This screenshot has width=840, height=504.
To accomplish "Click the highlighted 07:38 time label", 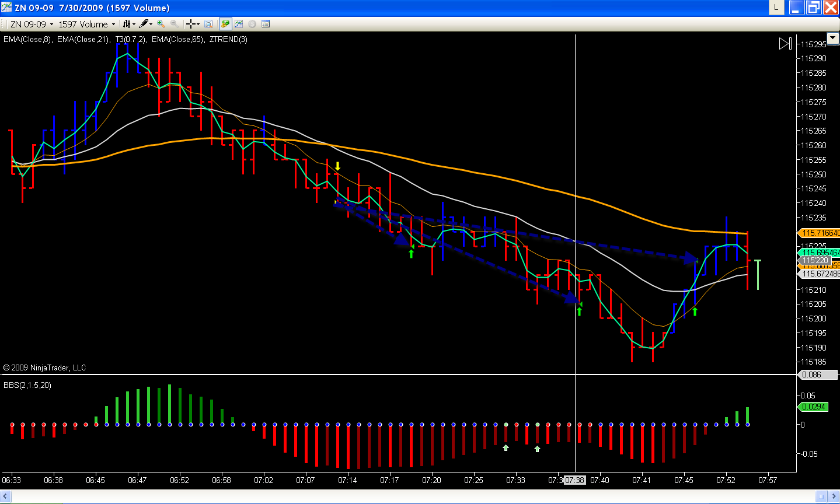I will click(x=574, y=480).
